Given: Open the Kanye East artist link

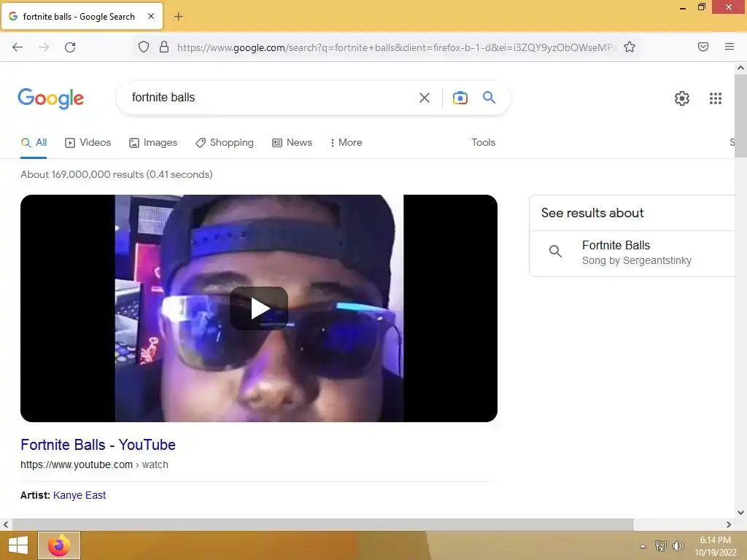Looking at the screenshot, I should click(x=80, y=495).
